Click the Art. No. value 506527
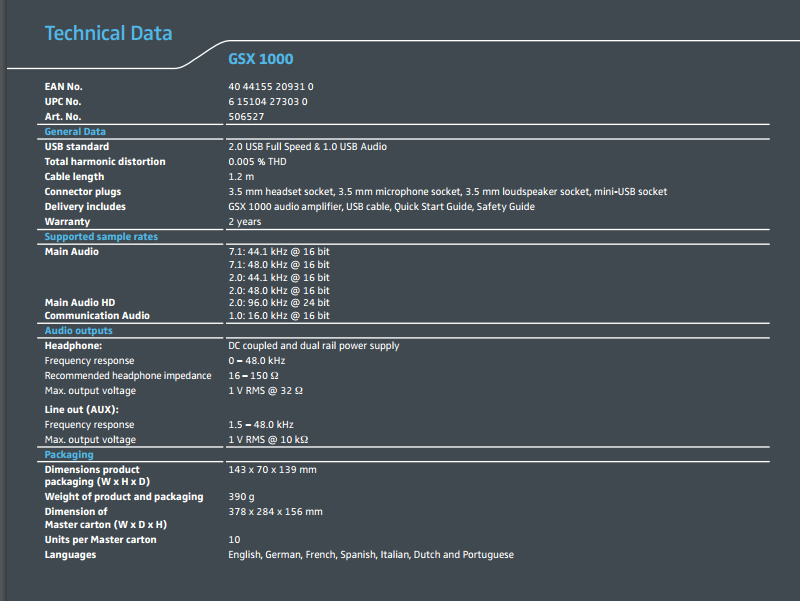Screen dimensions: 800x601 click(246, 117)
